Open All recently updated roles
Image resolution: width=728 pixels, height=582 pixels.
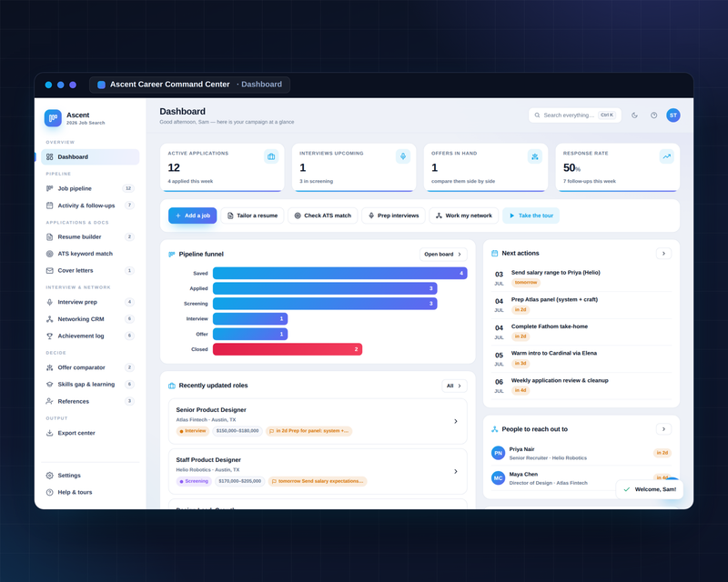(x=454, y=386)
